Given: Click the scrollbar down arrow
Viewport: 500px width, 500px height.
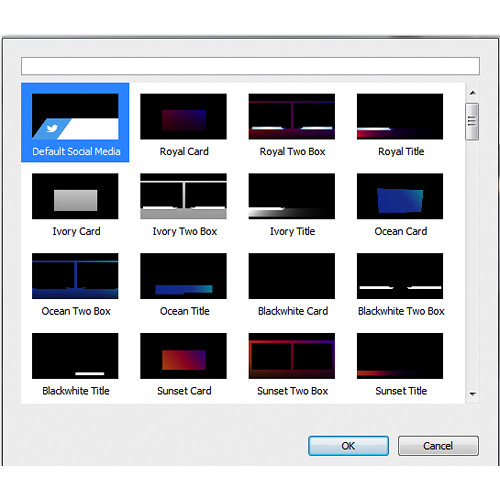Looking at the screenshot, I should pyautogui.click(x=472, y=394).
